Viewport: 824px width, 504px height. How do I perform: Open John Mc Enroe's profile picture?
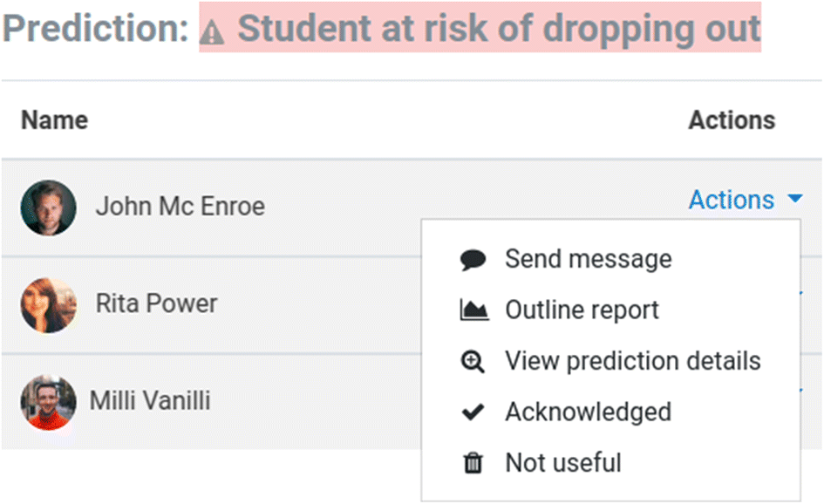(48, 208)
